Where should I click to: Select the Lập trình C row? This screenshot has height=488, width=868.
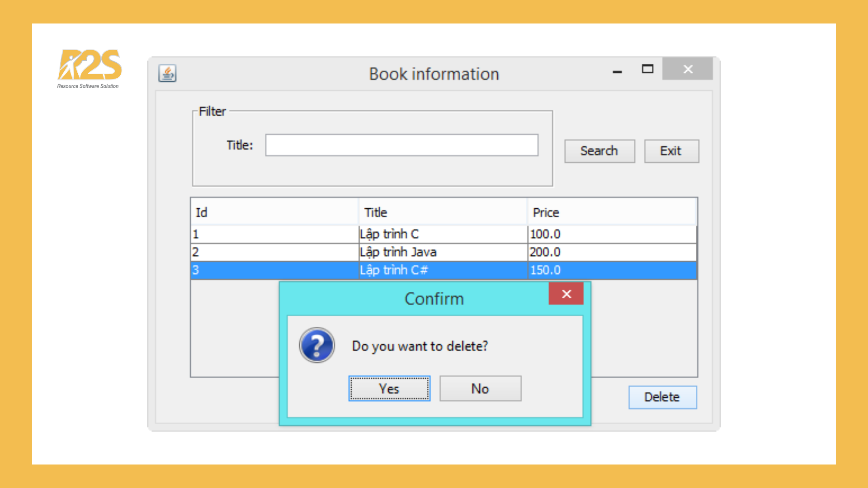[389, 234]
